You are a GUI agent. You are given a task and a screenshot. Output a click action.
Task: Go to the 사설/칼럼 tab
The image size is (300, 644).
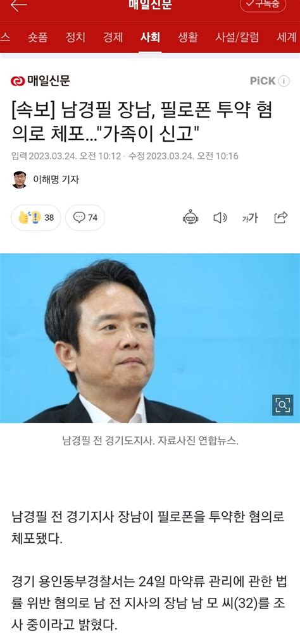[x=237, y=37]
